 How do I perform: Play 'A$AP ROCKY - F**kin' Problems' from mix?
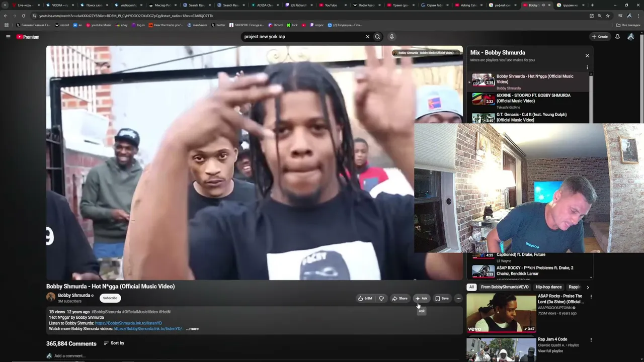(x=528, y=271)
